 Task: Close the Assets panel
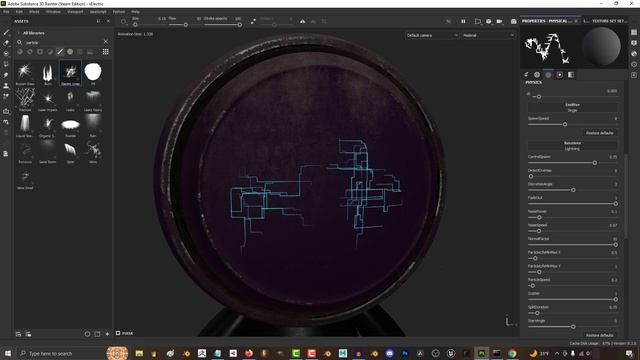(108, 21)
